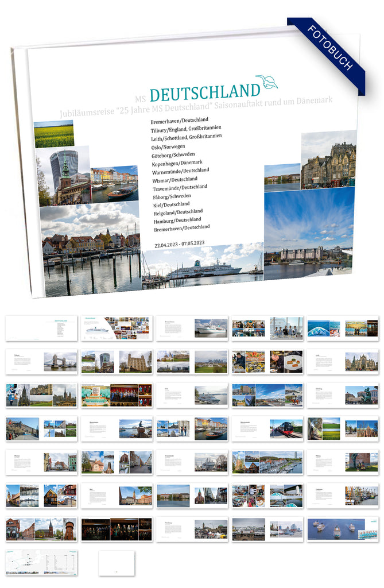Screen dimensions: 384x588
Task: Open the route map spread thumbnail
Action: click(x=41, y=563)
